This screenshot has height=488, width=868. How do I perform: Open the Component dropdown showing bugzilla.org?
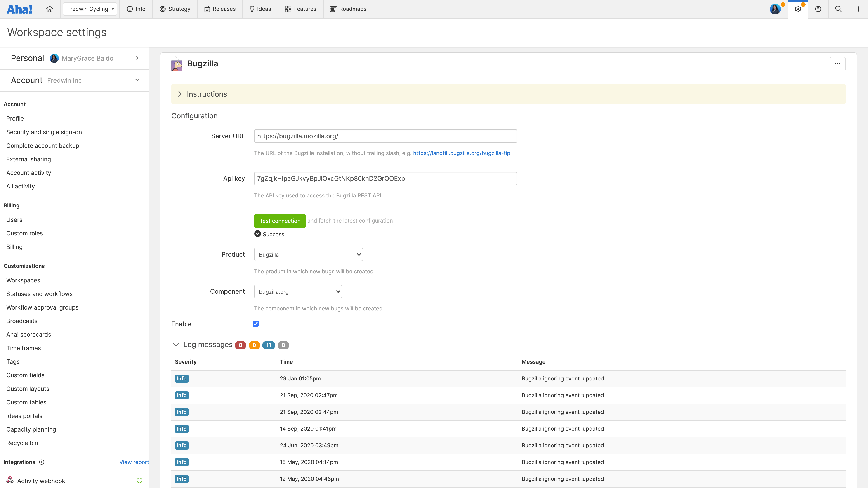point(298,291)
